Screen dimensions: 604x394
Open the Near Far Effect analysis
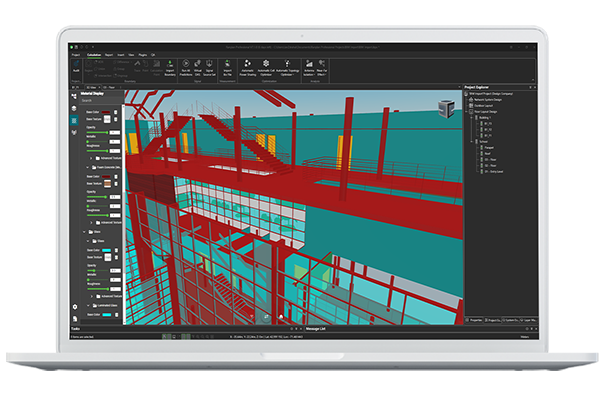[322, 68]
